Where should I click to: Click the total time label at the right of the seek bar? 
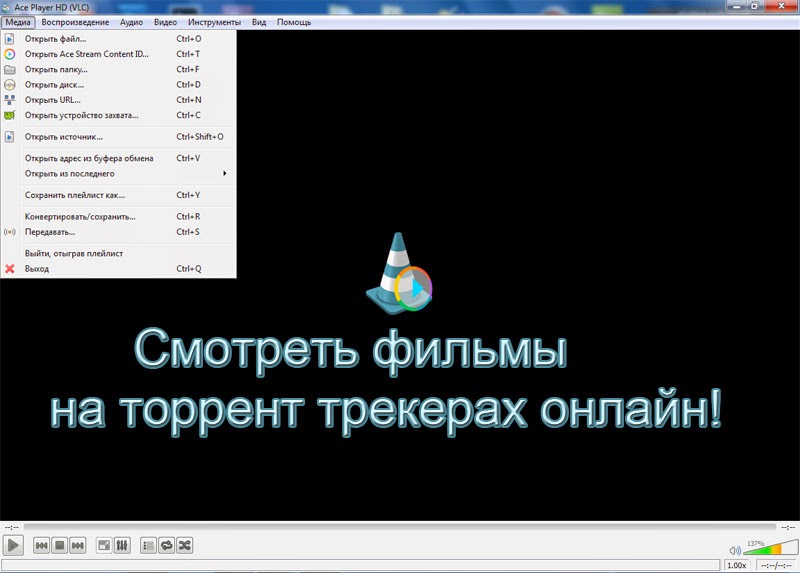click(788, 527)
